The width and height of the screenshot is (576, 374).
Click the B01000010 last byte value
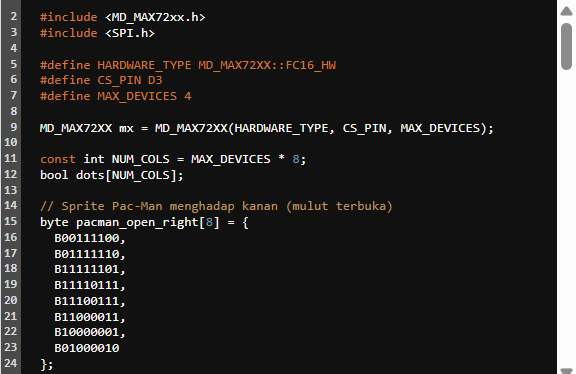[x=87, y=348]
